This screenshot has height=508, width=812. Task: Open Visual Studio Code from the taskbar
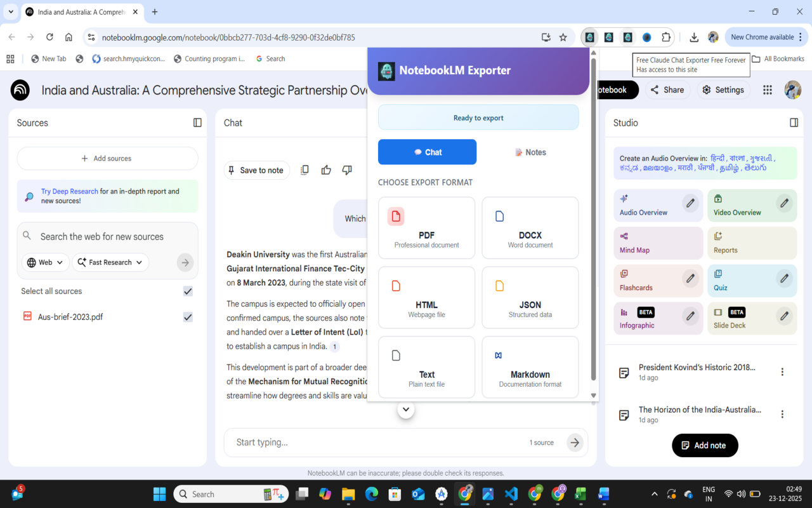click(x=511, y=493)
